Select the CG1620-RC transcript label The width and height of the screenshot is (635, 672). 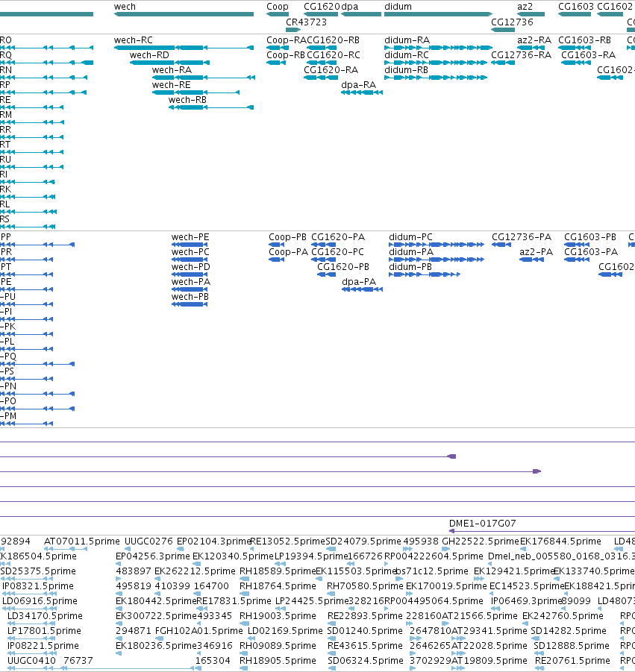pos(334,55)
